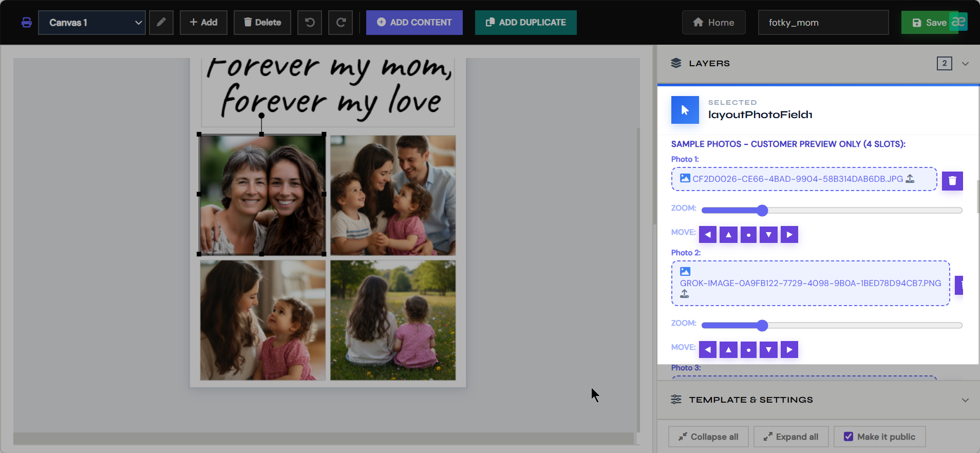Image resolution: width=980 pixels, height=453 pixels.
Task: Click the selected cursor icon for layoutPhotoField1
Action: point(685,110)
